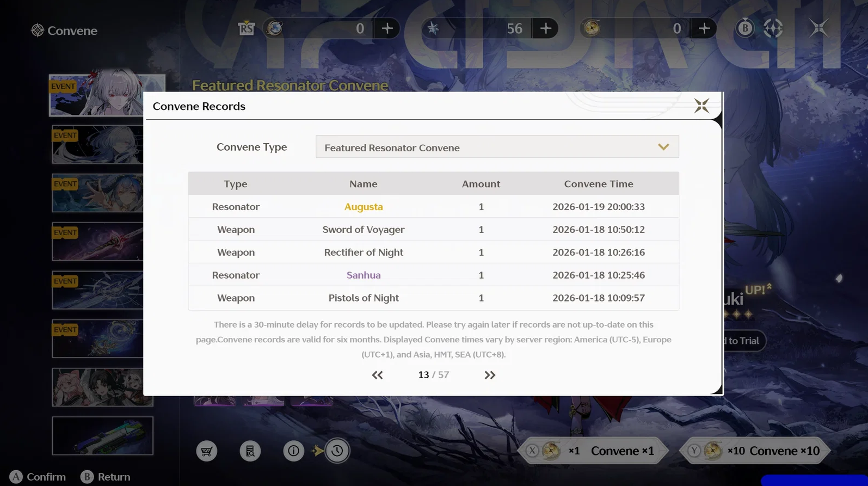Add Astrite with the plus beside 56
Screen dimensions: 868x486
click(x=545, y=28)
